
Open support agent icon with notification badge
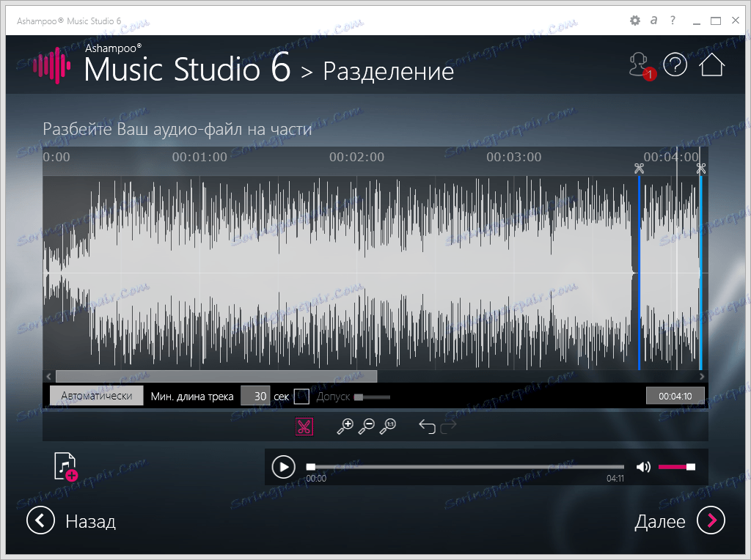(642, 66)
